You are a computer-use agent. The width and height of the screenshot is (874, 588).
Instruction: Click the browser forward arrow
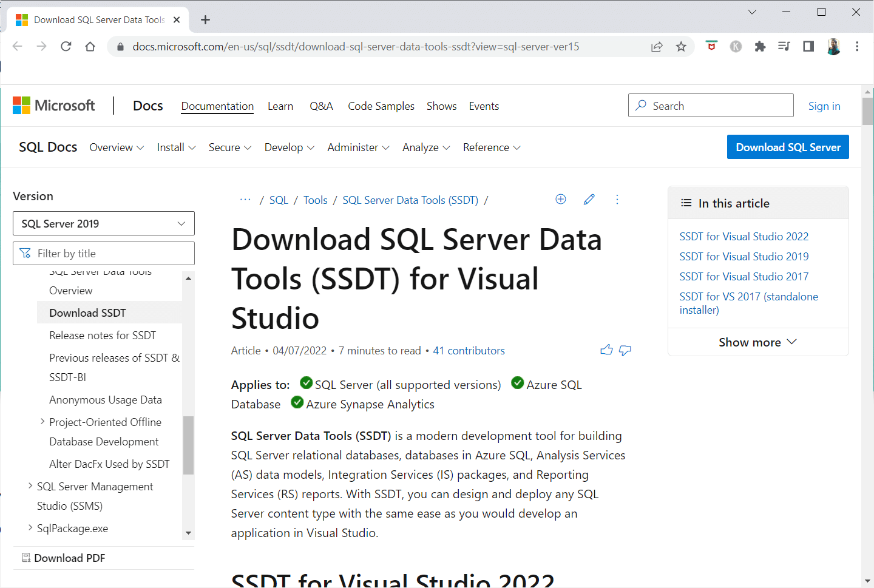(x=41, y=47)
